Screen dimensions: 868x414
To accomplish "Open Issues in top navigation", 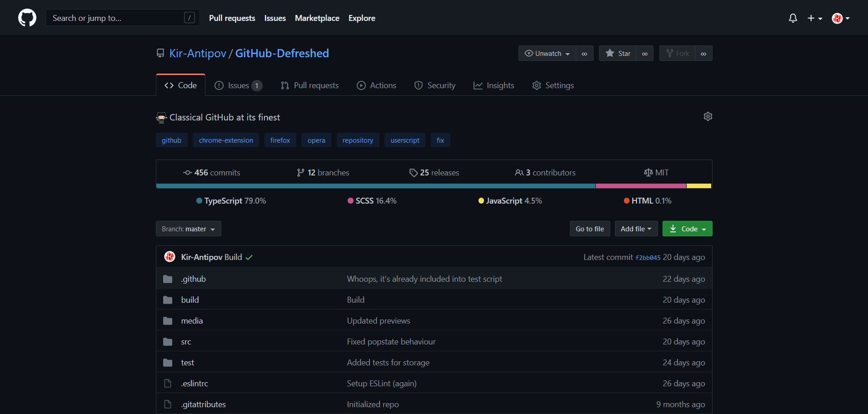I will click(x=275, y=18).
